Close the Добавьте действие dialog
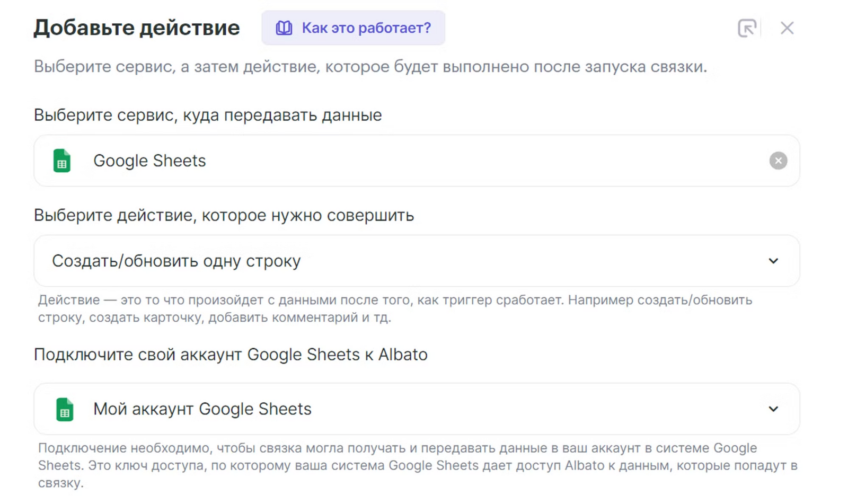Image resolution: width=848 pixels, height=504 pixels. click(787, 28)
